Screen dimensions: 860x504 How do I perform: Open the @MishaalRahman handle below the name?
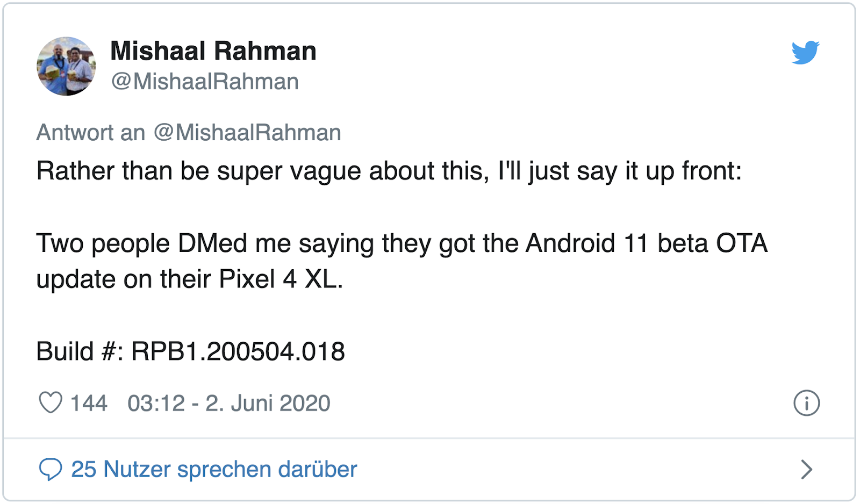(205, 82)
